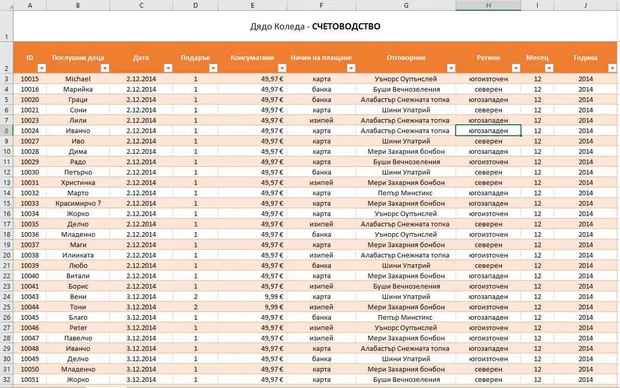
Task: Select row 1 via its row number
Action: point(7,26)
